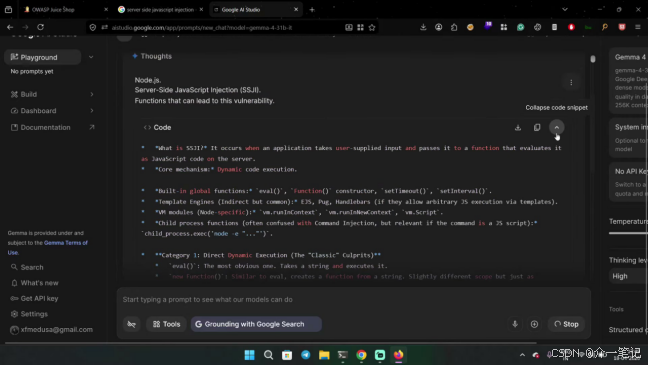Click the chat vertical scrollbar thumb
Viewport: 648px width, 365px height.
pos(593,59)
